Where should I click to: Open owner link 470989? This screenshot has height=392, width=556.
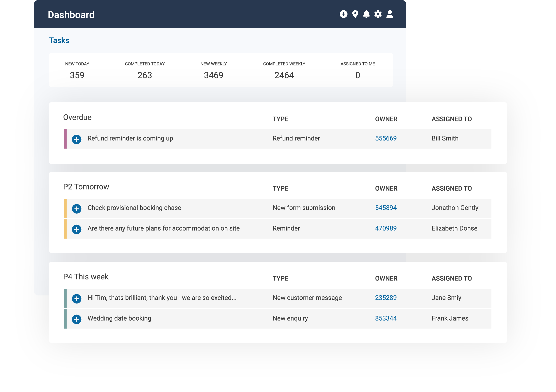click(386, 228)
